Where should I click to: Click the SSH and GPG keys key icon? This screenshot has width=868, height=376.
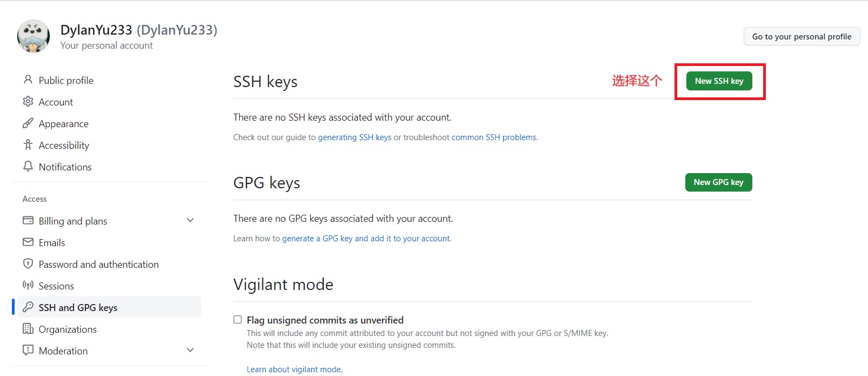coord(28,307)
